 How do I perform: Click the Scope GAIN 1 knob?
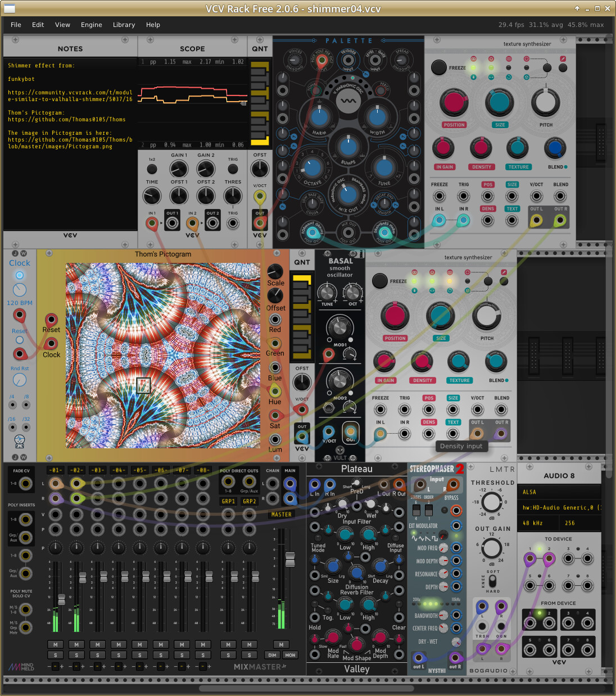(x=179, y=169)
